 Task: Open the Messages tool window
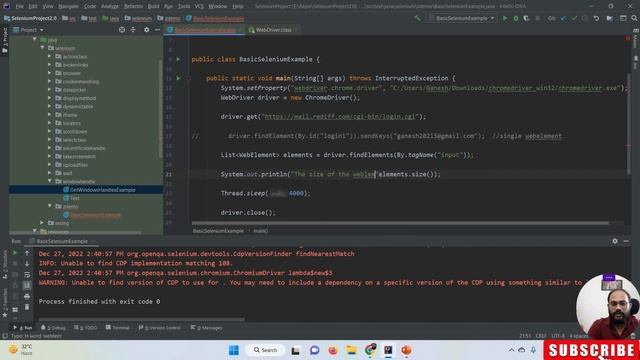click(x=207, y=328)
